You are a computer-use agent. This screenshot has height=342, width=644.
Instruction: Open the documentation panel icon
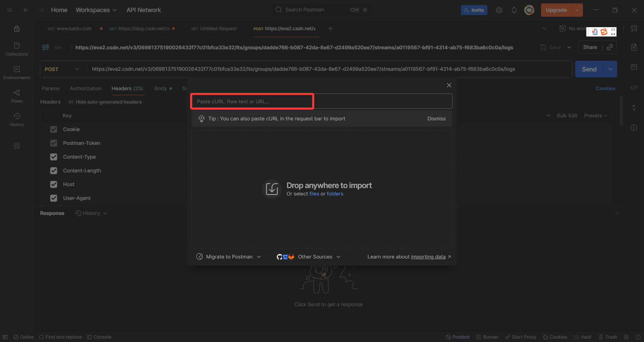click(x=634, y=47)
